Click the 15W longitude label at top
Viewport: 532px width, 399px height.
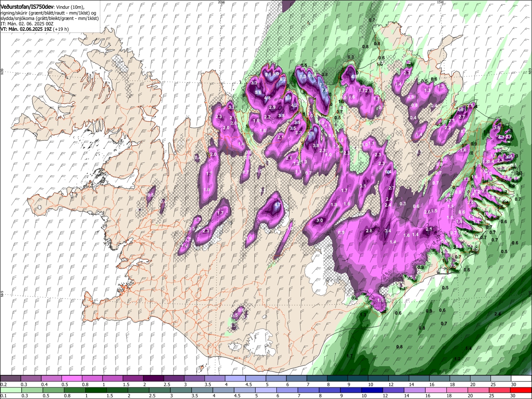pos(440,2)
